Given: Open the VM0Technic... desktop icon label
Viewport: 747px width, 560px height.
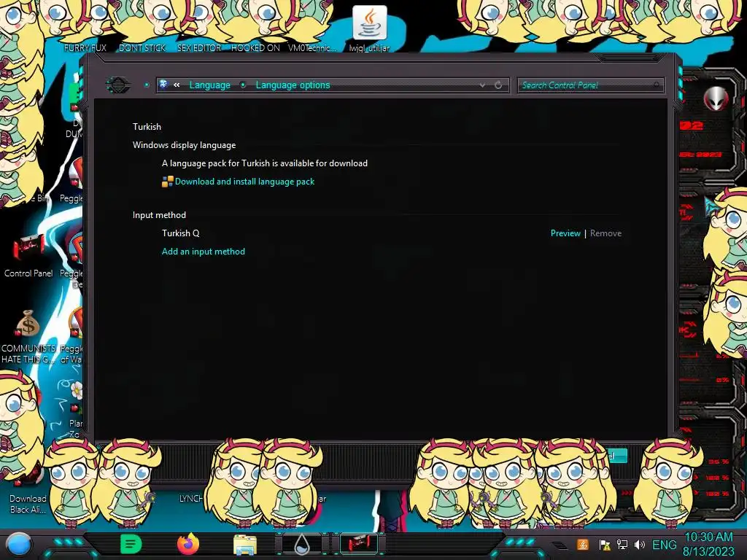Looking at the screenshot, I should pyautogui.click(x=312, y=47).
